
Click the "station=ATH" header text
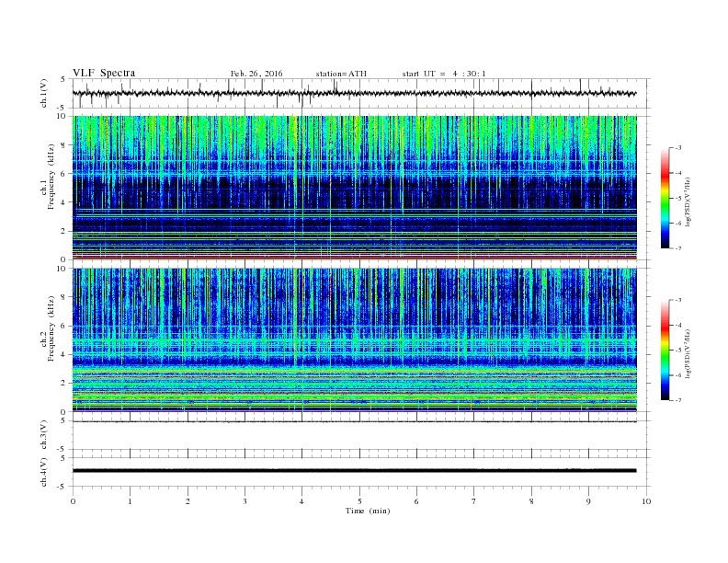[341, 74]
